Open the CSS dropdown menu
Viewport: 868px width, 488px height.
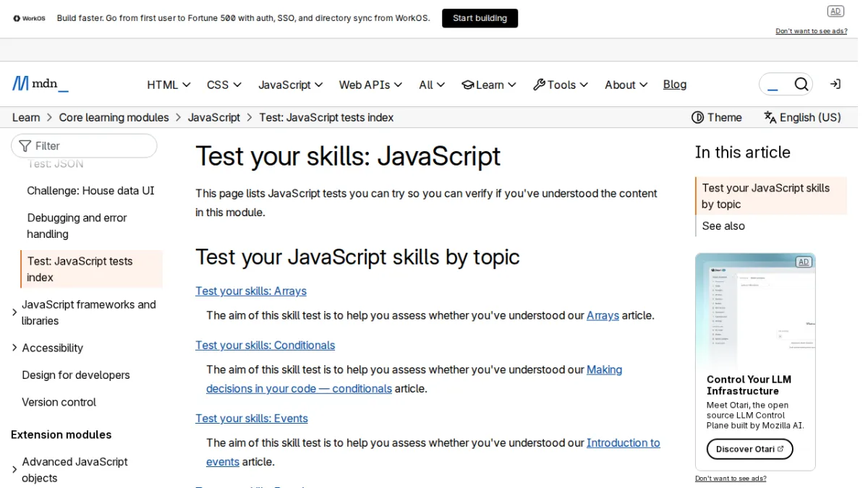(x=224, y=85)
